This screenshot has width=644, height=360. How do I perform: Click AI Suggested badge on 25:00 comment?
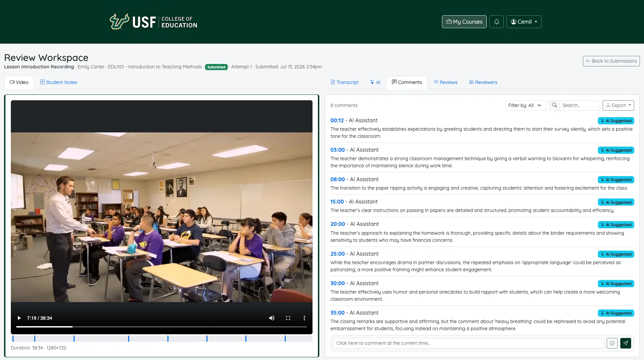point(616,254)
